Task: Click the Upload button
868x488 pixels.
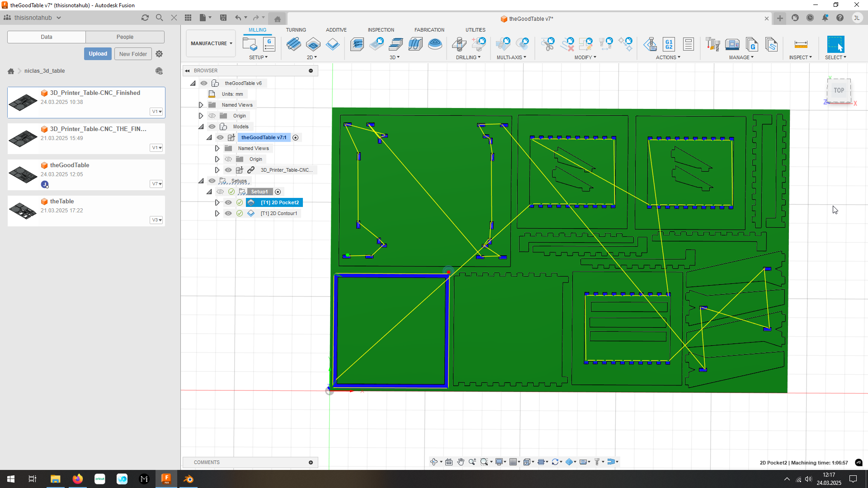Action: tap(98, 54)
